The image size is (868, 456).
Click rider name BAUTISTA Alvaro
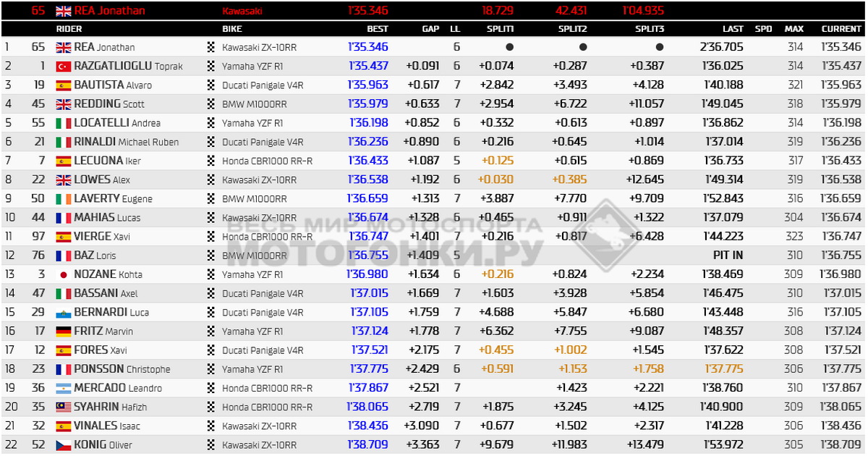click(x=113, y=85)
